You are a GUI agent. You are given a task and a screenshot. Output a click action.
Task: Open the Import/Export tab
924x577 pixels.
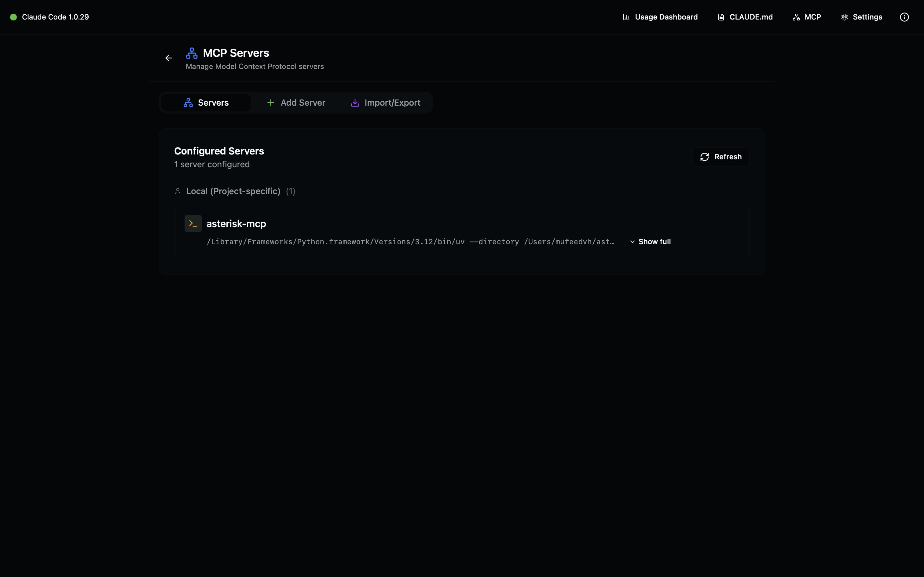pos(385,103)
